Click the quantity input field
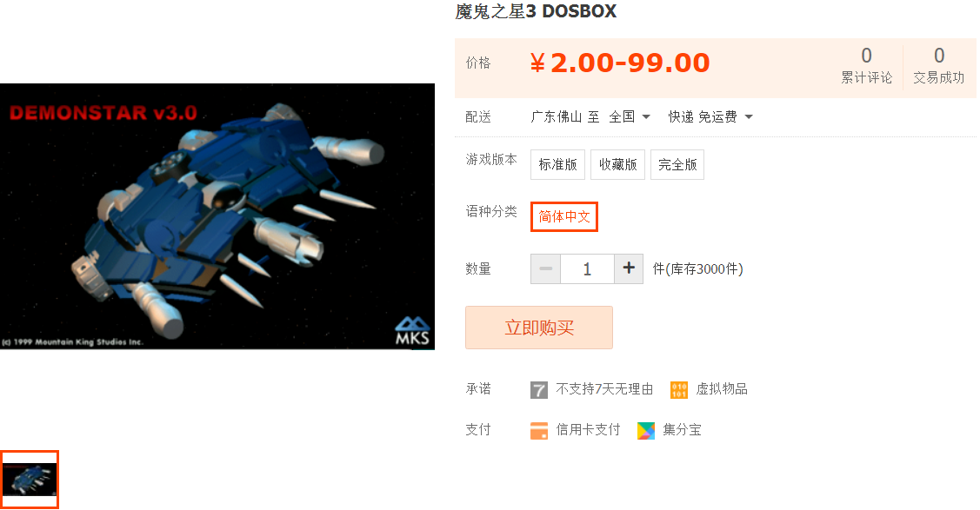980x510 pixels. [x=588, y=269]
